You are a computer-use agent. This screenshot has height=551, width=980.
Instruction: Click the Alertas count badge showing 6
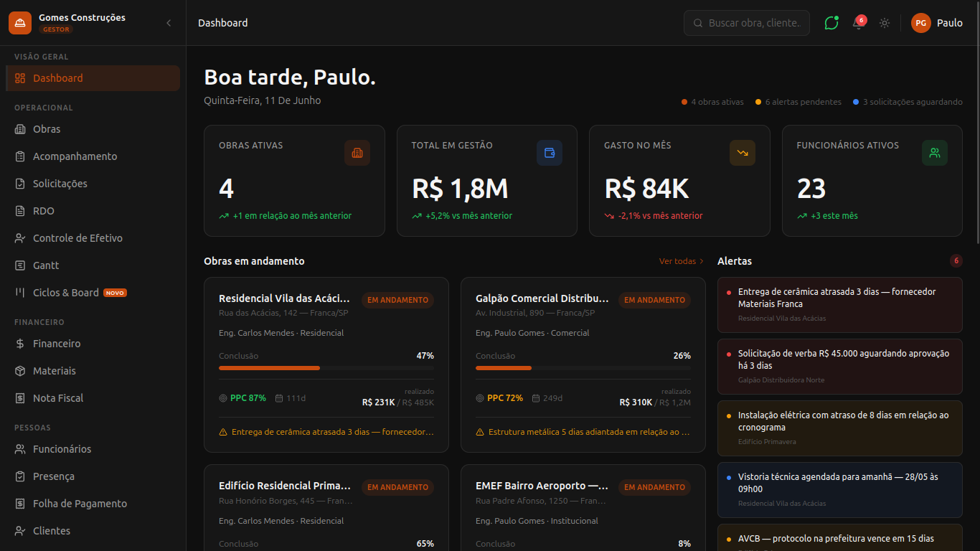pos(956,261)
